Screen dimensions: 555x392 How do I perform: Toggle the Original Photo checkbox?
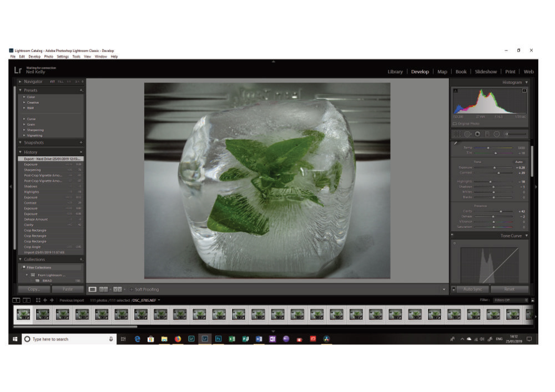(x=455, y=124)
